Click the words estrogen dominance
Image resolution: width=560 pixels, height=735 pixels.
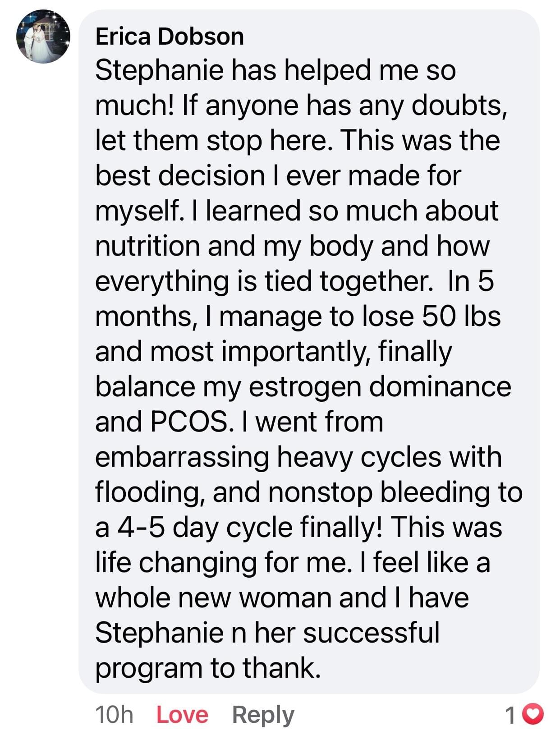380,386
